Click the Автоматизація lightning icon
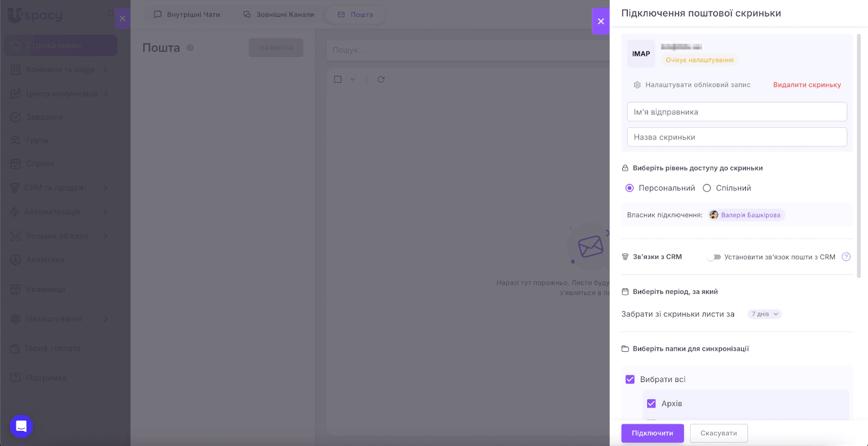868x446 pixels. click(x=15, y=212)
